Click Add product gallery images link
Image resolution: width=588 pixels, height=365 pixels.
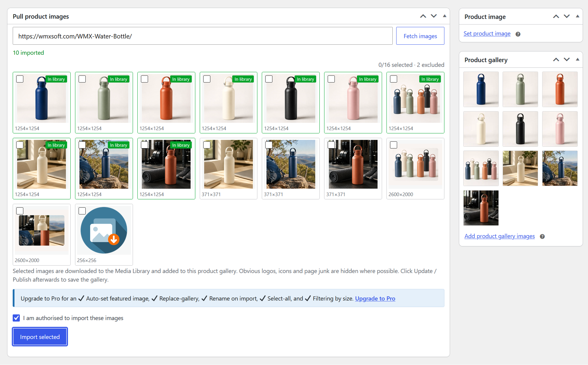(500, 236)
